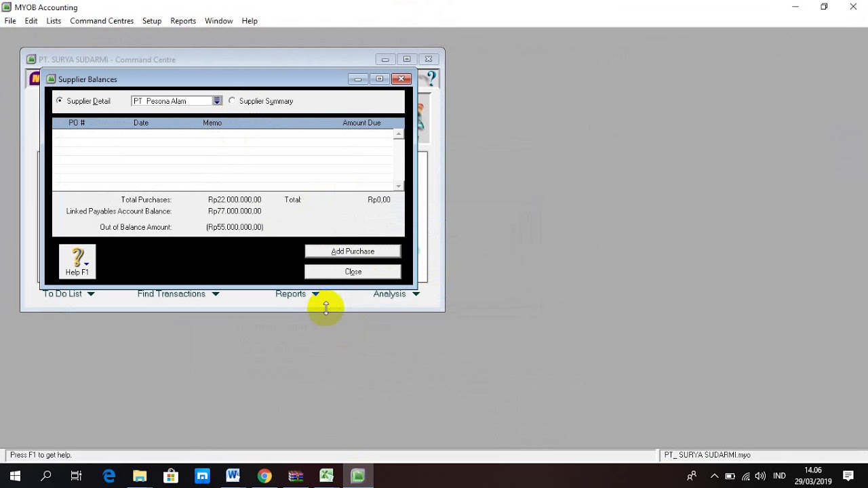
Task: Open the File menu
Action: [10, 21]
